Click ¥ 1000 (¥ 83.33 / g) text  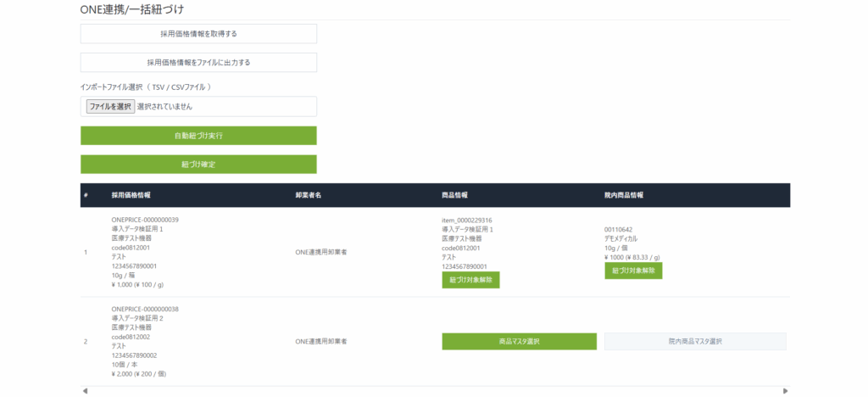coord(632,258)
